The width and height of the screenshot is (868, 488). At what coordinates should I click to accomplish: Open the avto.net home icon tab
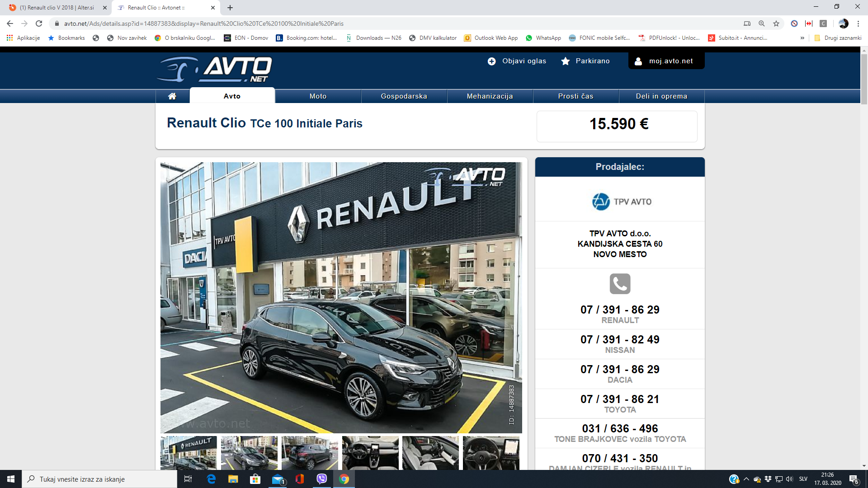[x=172, y=96]
